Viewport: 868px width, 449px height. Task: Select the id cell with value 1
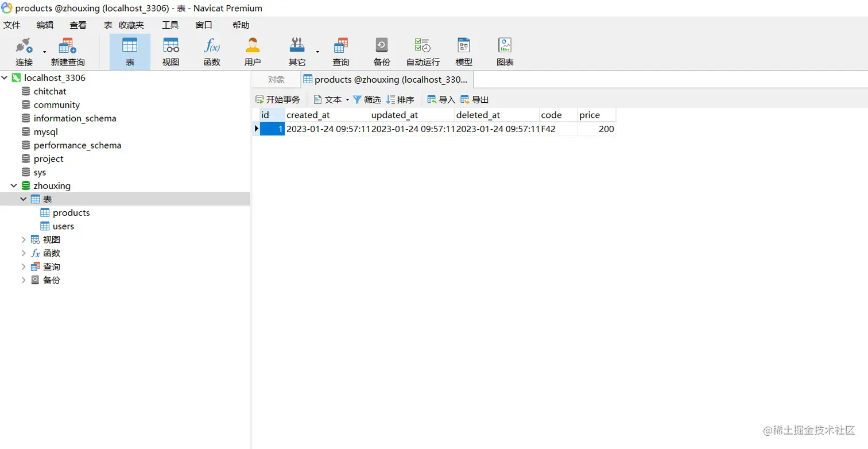point(272,129)
